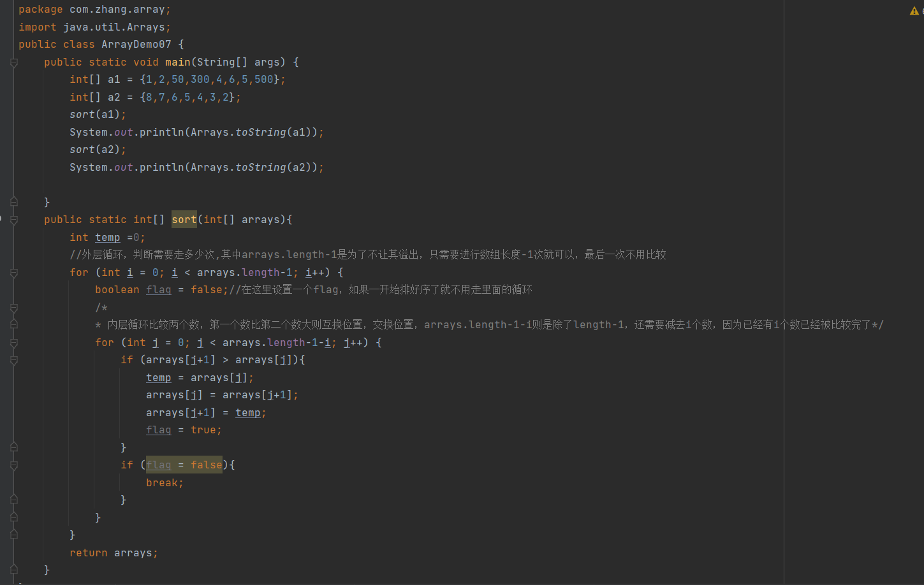Click the sort(a1) call
Image resolution: width=924 pixels, height=585 pixels.
pyautogui.click(x=98, y=115)
